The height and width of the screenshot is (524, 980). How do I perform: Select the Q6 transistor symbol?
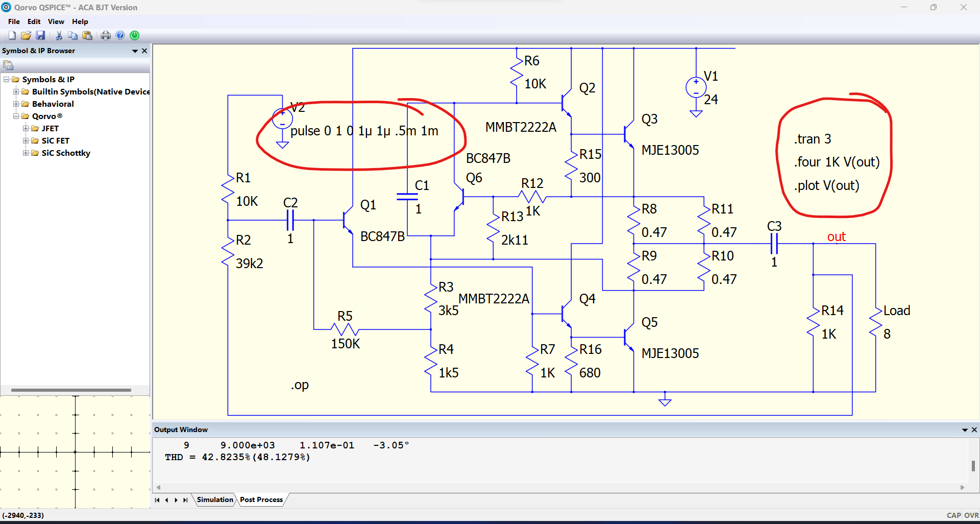pyautogui.click(x=459, y=197)
